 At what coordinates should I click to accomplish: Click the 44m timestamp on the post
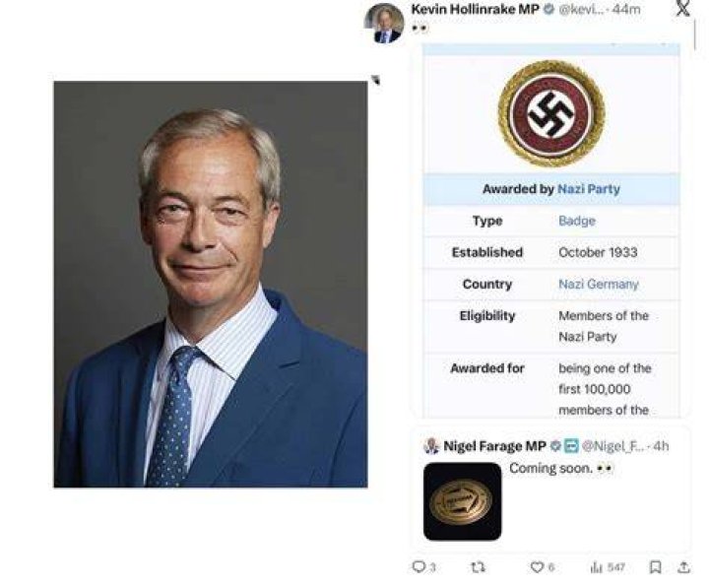click(626, 9)
